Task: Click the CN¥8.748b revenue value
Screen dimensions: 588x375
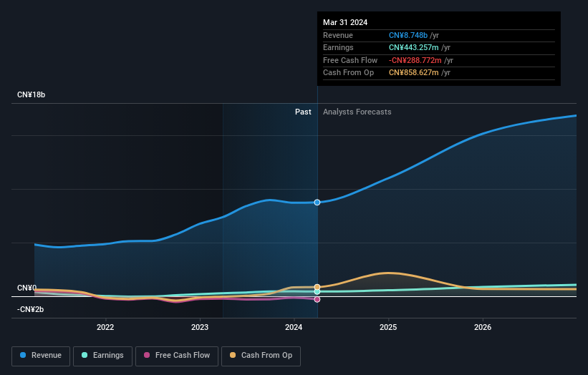Action: (x=408, y=35)
